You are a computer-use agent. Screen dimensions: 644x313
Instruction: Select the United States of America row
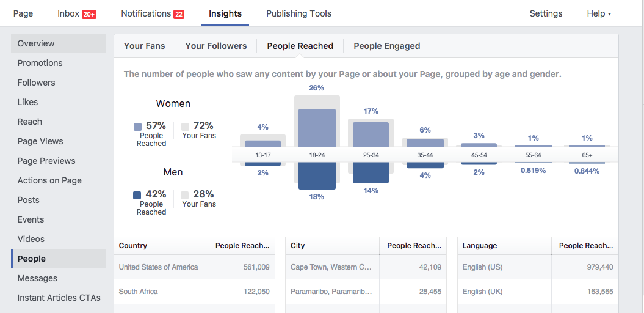(x=159, y=267)
